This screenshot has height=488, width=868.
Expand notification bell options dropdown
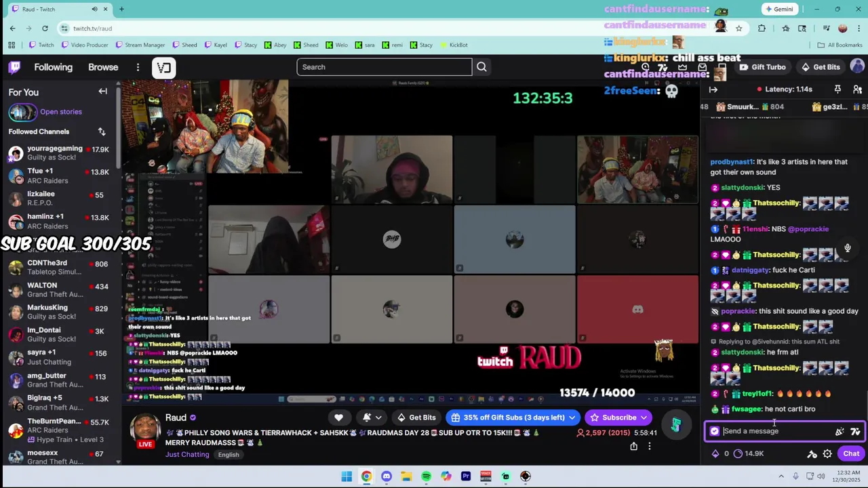click(x=378, y=418)
